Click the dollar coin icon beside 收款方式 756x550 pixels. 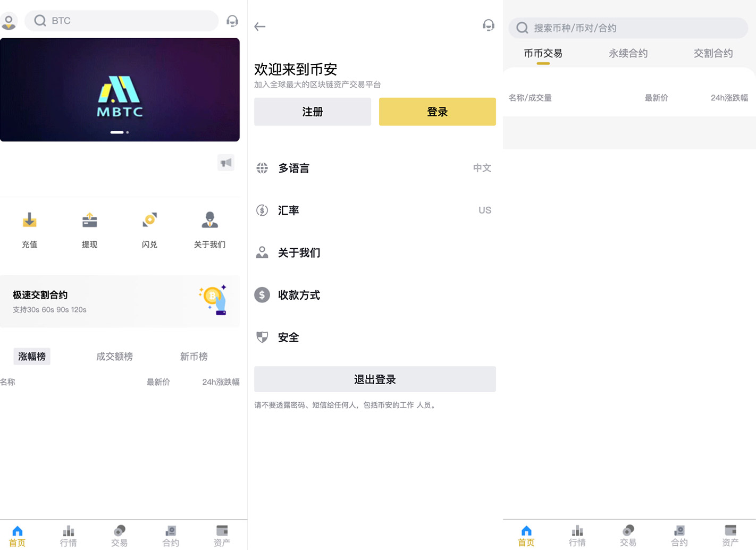[x=262, y=295]
